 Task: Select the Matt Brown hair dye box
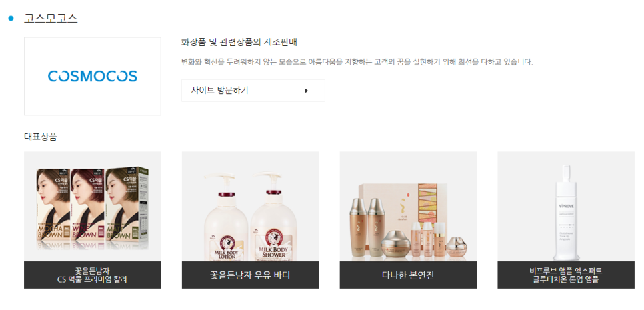[127, 204]
